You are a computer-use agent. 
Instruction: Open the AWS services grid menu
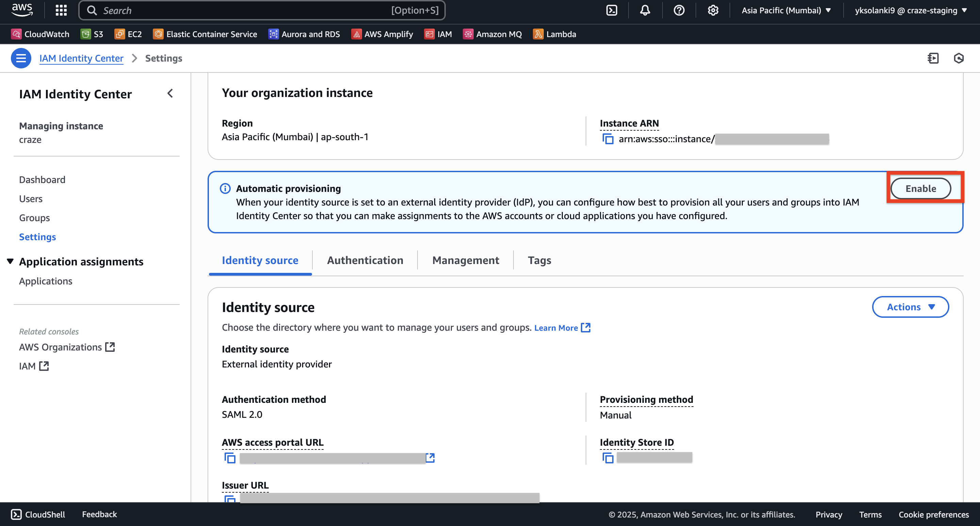[x=61, y=10]
